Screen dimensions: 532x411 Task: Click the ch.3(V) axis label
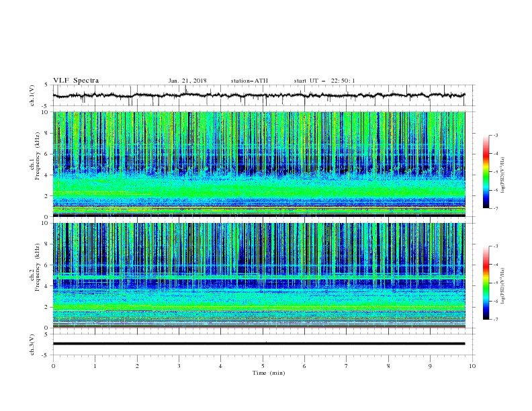point(32,345)
